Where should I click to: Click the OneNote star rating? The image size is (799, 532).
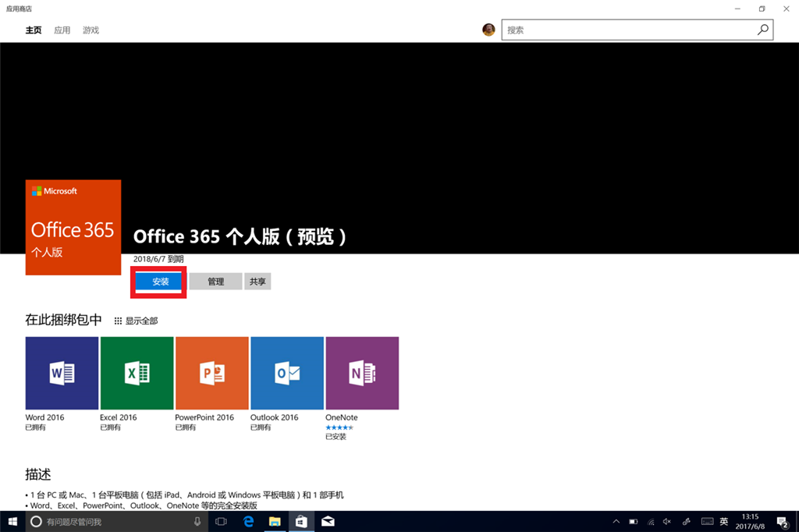tap(339, 427)
